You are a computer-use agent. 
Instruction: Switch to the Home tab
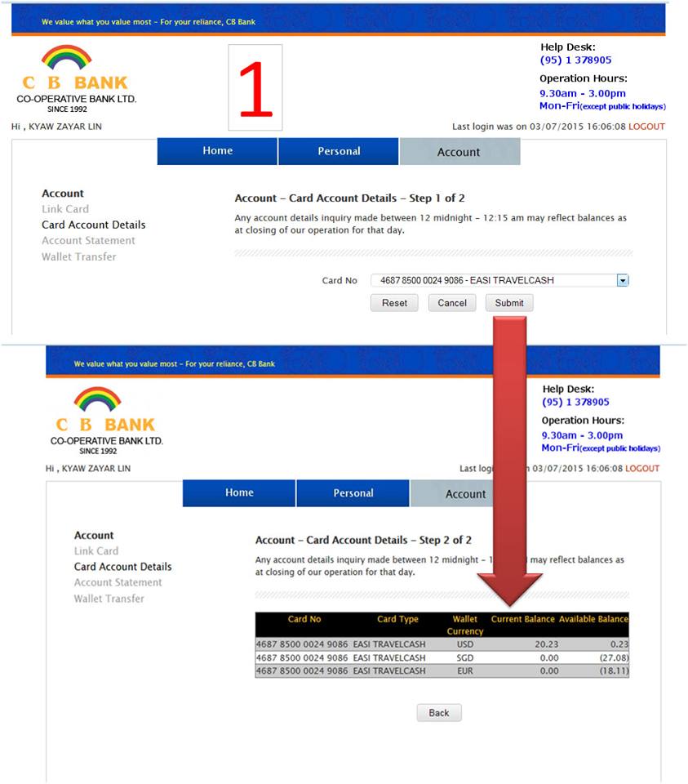[216, 151]
